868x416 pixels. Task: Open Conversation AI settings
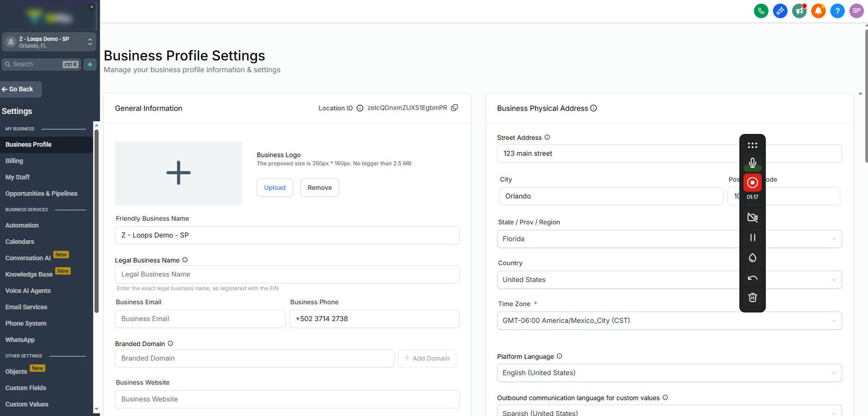pyautogui.click(x=28, y=258)
